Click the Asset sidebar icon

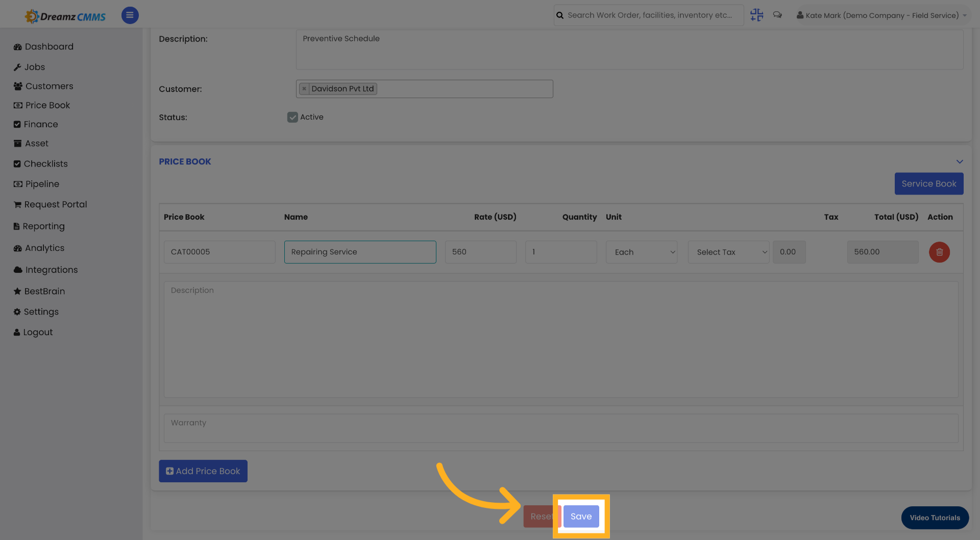coord(17,143)
